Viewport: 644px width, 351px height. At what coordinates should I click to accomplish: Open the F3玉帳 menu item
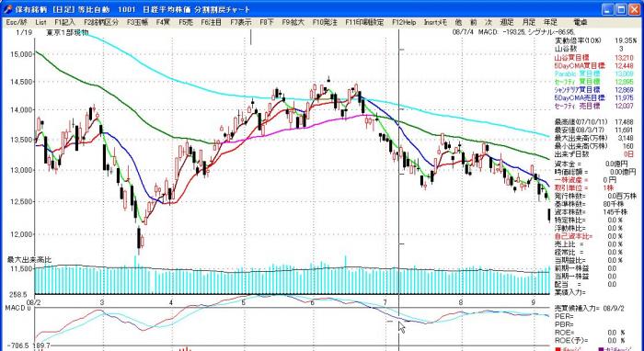point(138,23)
